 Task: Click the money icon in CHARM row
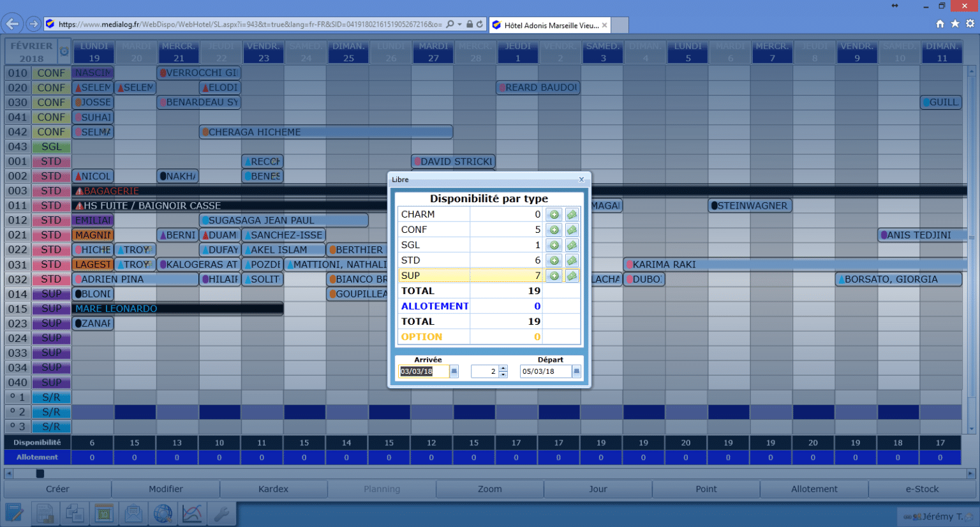(x=572, y=214)
